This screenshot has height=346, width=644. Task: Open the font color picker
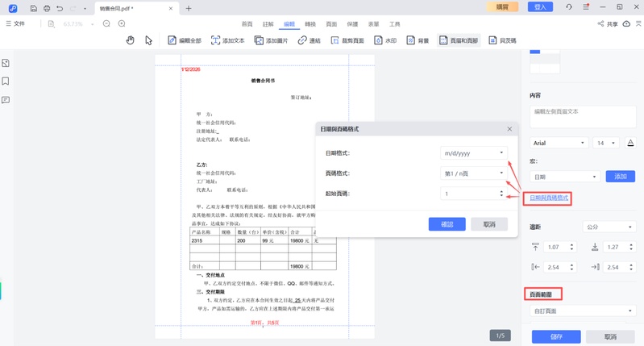coord(630,143)
